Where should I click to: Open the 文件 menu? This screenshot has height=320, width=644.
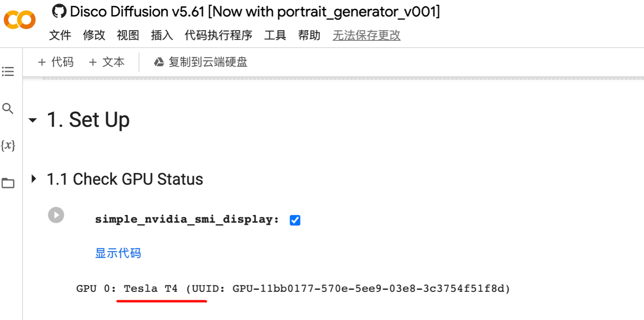click(x=60, y=35)
